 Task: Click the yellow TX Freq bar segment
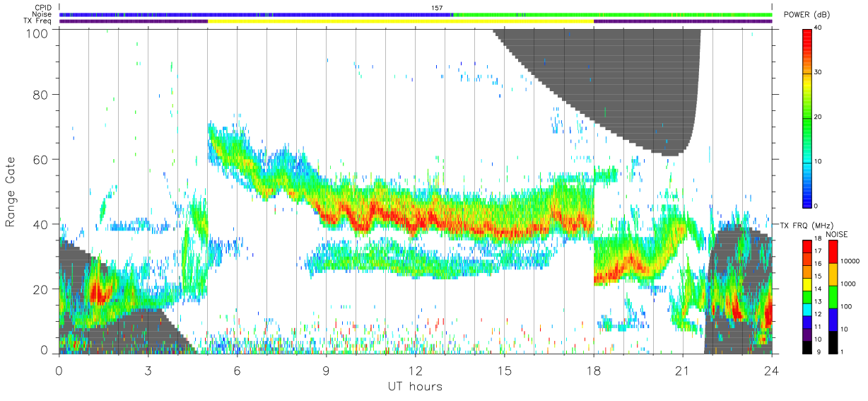tap(401, 21)
